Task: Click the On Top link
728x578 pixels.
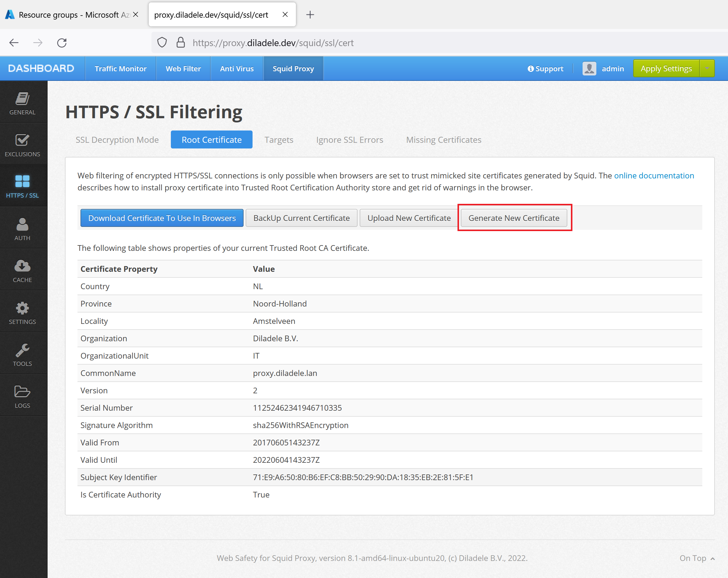Action: click(697, 558)
